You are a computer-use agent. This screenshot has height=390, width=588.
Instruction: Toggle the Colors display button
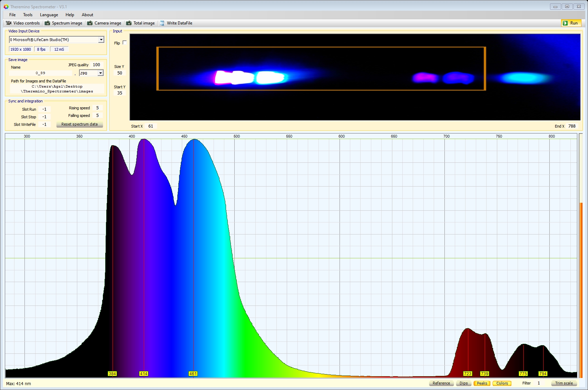pos(502,383)
